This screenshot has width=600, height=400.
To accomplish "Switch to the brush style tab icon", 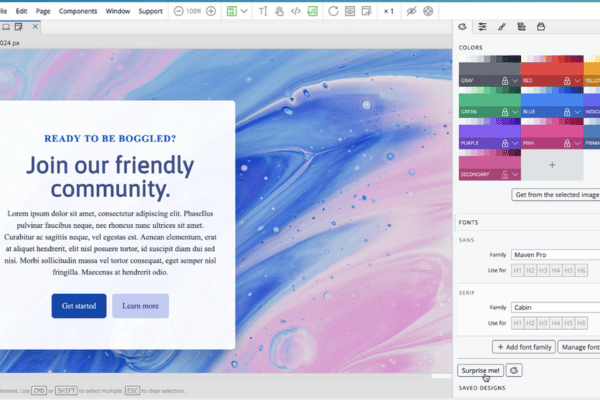I will (x=502, y=26).
